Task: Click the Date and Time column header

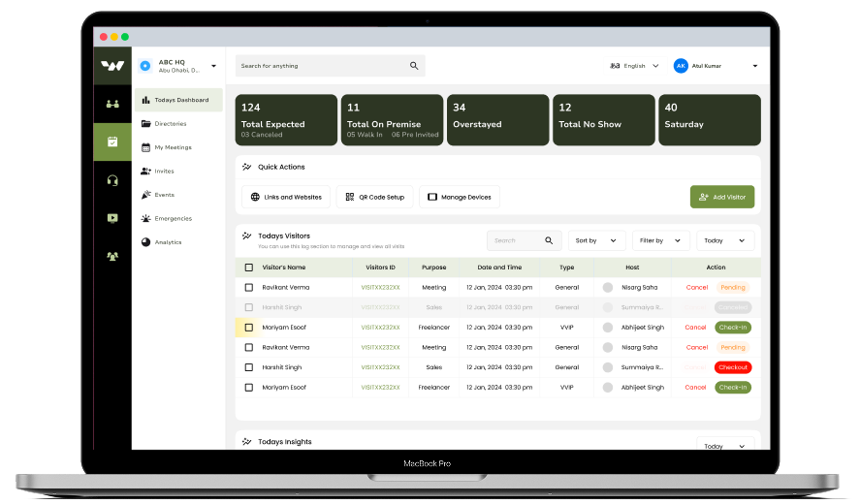Action: click(499, 268)
